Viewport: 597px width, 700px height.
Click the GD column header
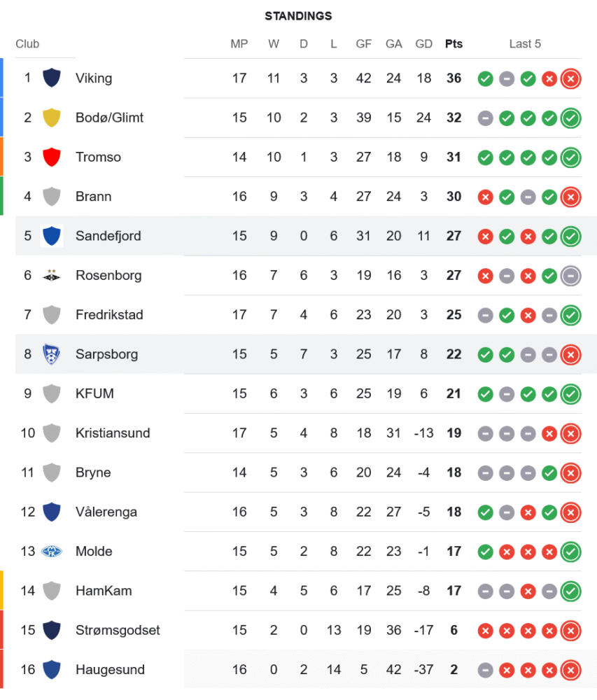[423, 43]
